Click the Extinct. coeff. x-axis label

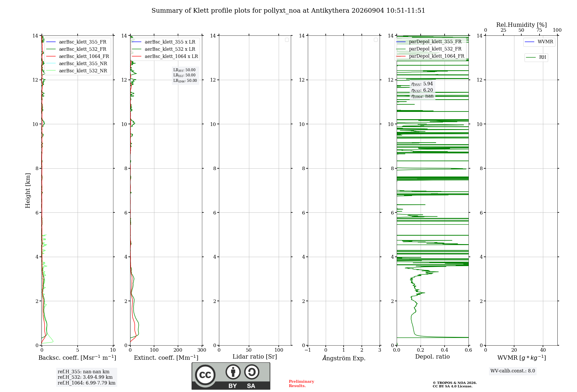(x=166, y=358)
